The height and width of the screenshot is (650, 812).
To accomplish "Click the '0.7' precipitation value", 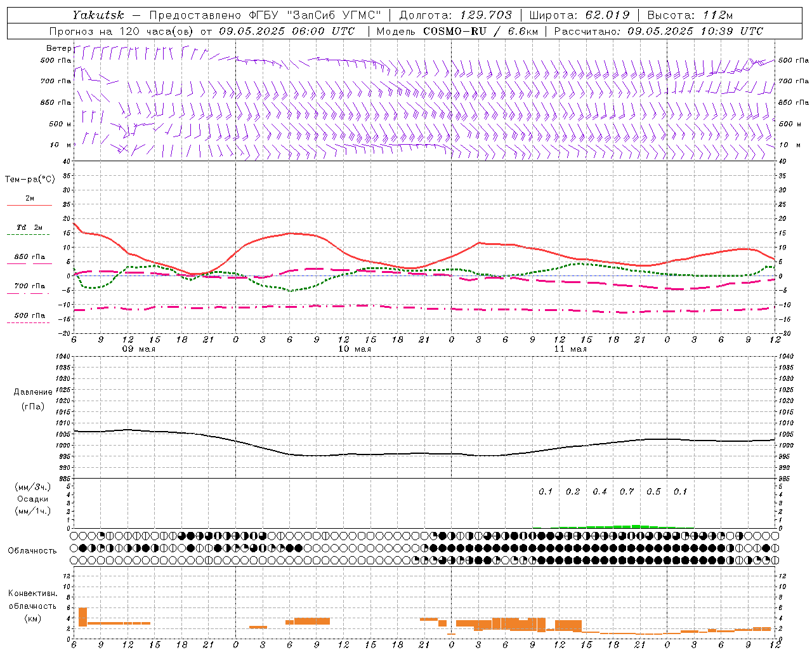I will 627,491.
